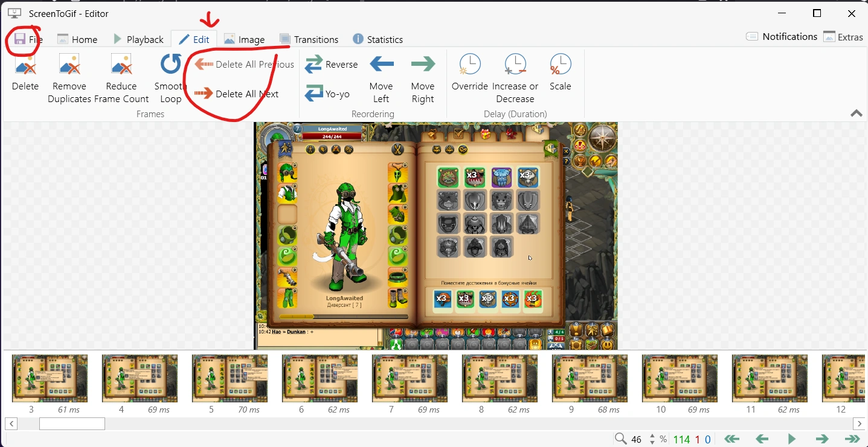This screenshot has height=447, width=868.
Task: Click the frame list scroll-left arrow
Action: 10,423
